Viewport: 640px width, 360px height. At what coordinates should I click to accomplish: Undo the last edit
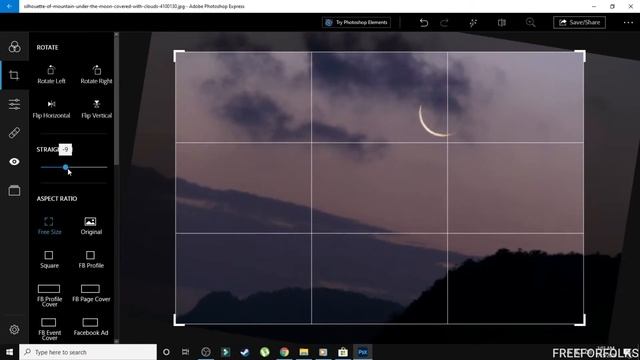(424, 22)
